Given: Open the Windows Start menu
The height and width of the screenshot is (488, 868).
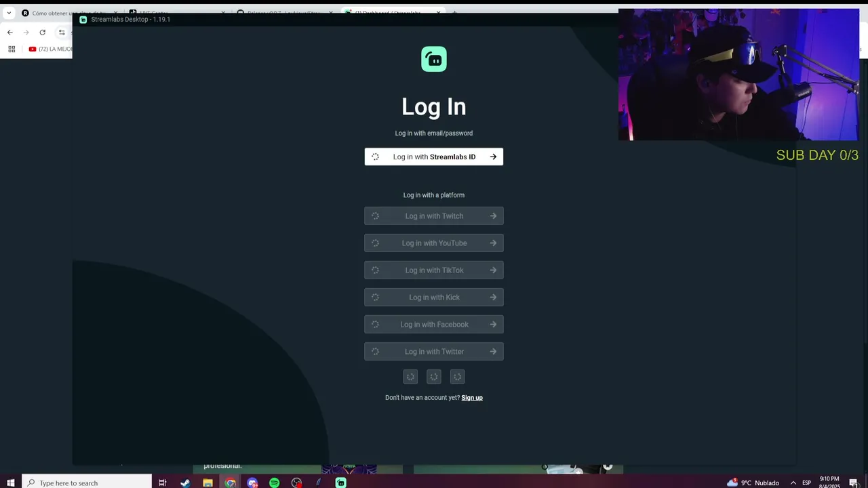Looking at the screenshot, I should tap(11, 483).
